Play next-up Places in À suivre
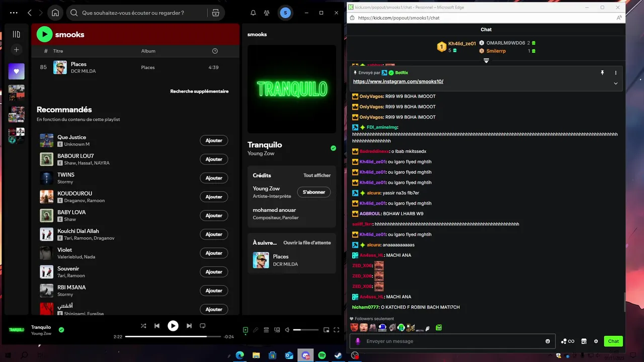This screenshot has height=362, width=644. pos(292,260)
